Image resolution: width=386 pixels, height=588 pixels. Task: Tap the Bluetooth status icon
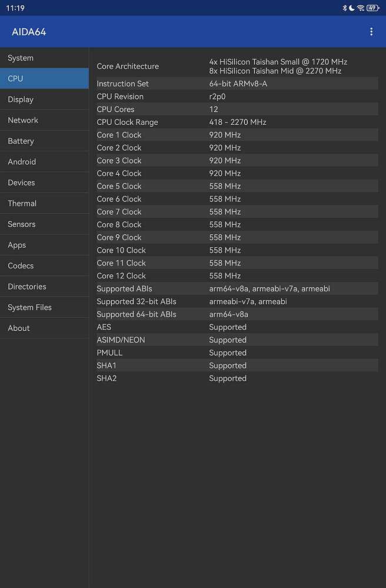coord(344,8)
